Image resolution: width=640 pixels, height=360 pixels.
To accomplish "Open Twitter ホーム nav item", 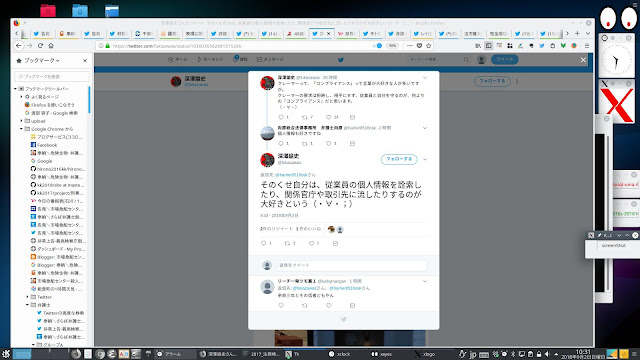I will (178, 60).
